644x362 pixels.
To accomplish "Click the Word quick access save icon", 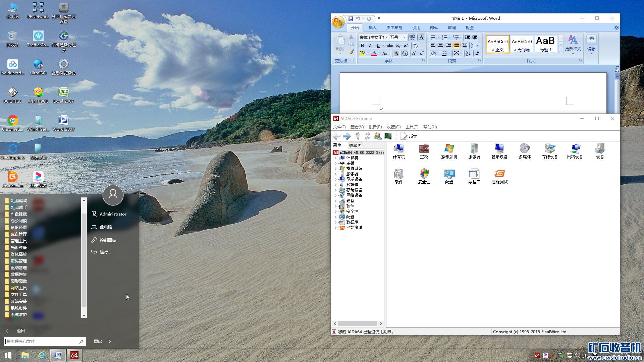I will coord(351,19).
